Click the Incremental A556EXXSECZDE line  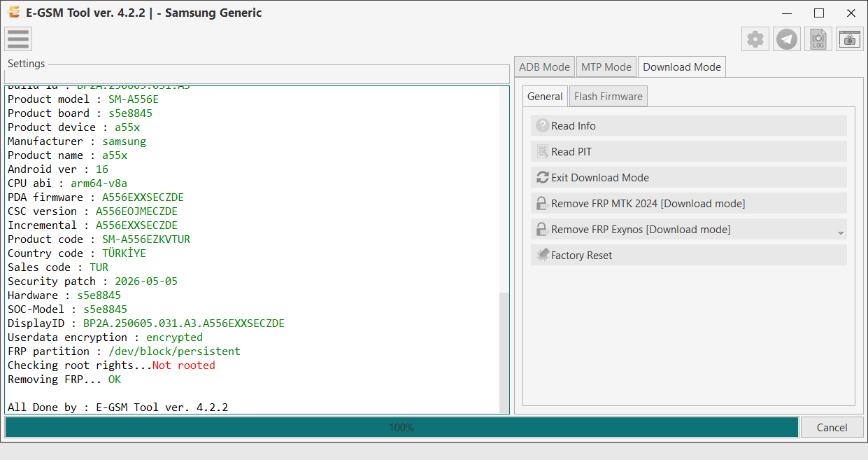(92, 225)
